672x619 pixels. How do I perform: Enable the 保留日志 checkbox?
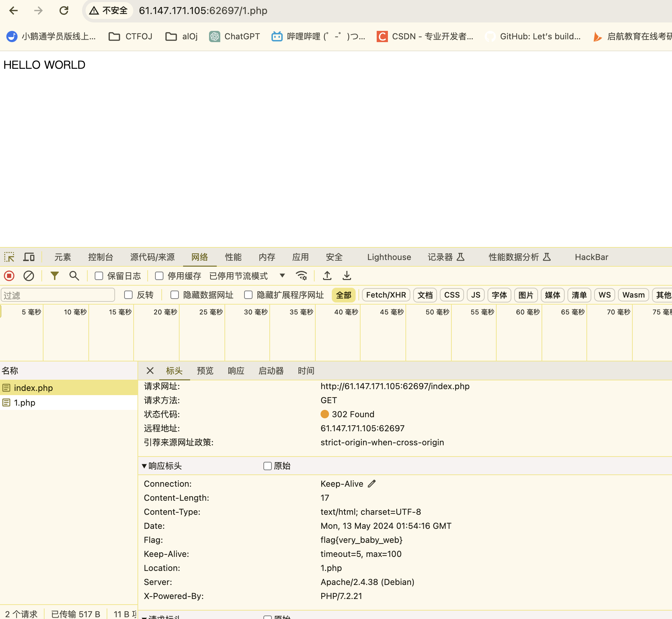(x=99, y=276)
